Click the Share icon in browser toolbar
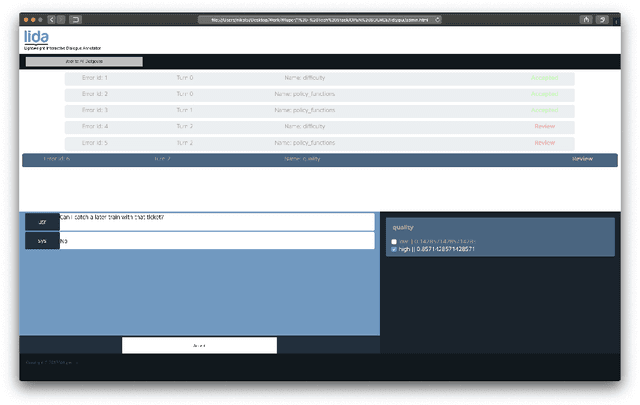This screenshot has height=405, width=640. point(587,19)
